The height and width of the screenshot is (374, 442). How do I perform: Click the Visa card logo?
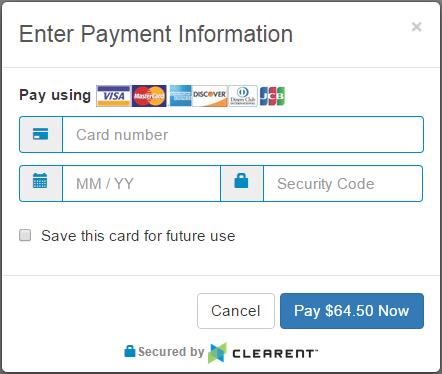(113, 96)
